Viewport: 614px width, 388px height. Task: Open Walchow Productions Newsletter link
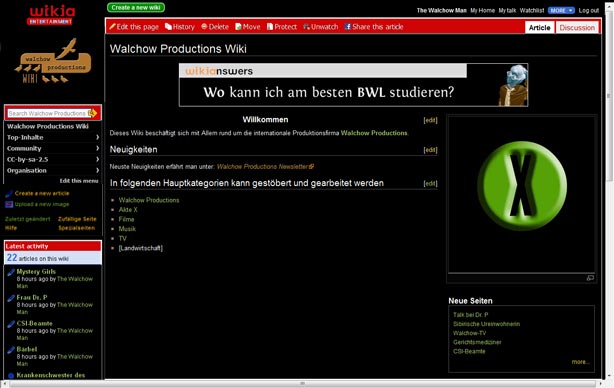click(x=262, y=166)
